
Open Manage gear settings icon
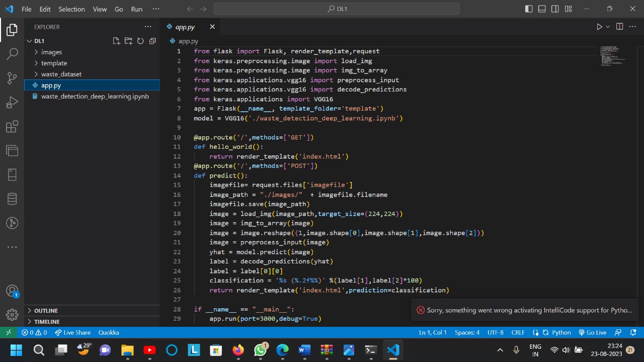click(12, 315)
